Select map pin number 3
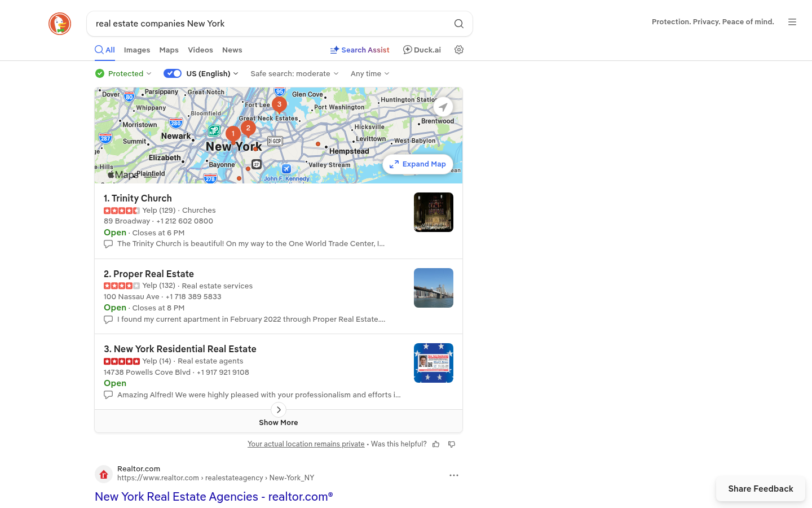Screen dimensions: 812x508 tap(279, 105)
